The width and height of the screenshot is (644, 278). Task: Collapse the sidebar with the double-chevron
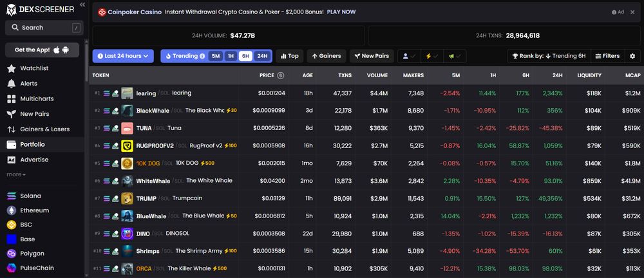point(82,4)
